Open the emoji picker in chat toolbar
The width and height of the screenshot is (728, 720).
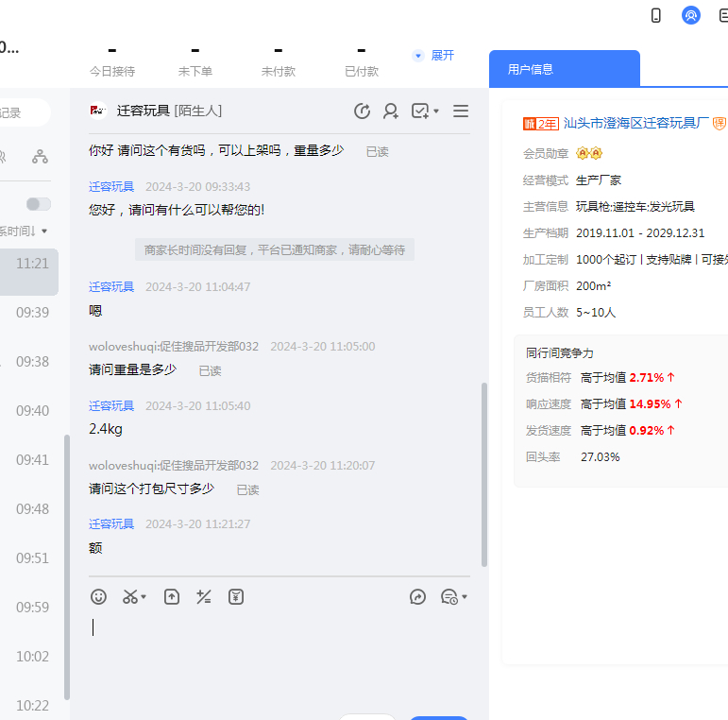[98, 596]
